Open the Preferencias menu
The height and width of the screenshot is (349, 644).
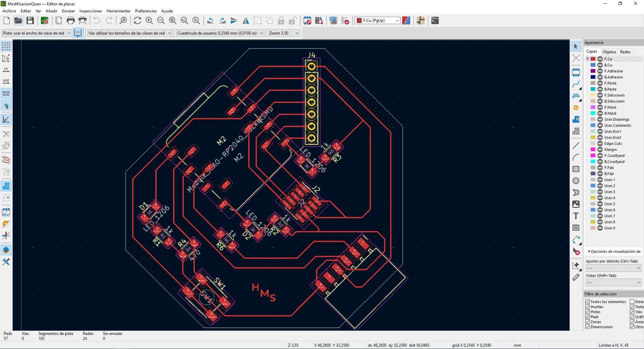[x=146, y=11]
